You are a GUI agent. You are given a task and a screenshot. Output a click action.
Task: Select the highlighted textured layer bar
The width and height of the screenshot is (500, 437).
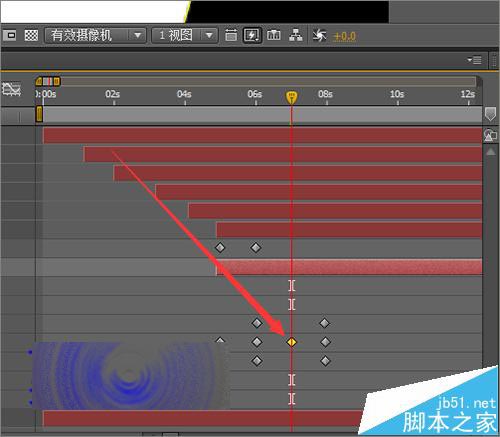349,267
